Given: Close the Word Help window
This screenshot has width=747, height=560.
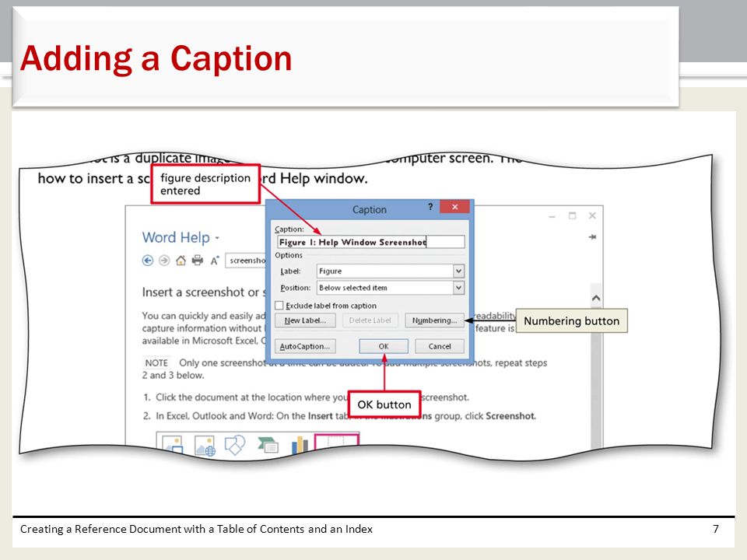Looking at the screenshot, I should (x=592, y=215).
